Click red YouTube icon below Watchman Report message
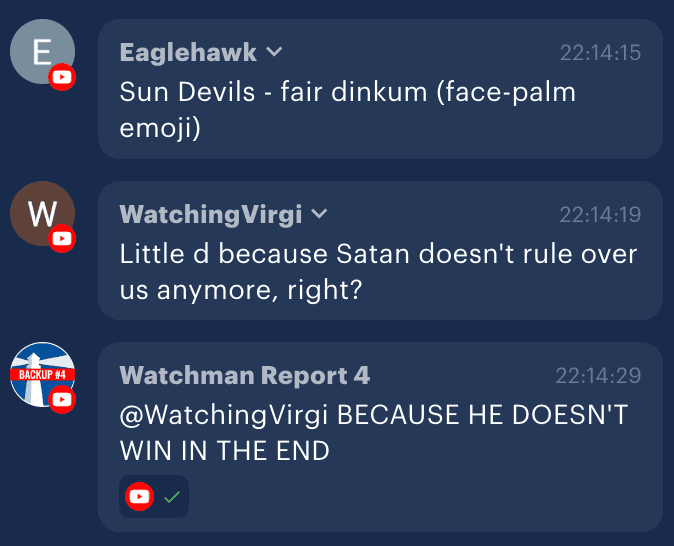Viewport: 674px width, 546px height. point(139,497)
